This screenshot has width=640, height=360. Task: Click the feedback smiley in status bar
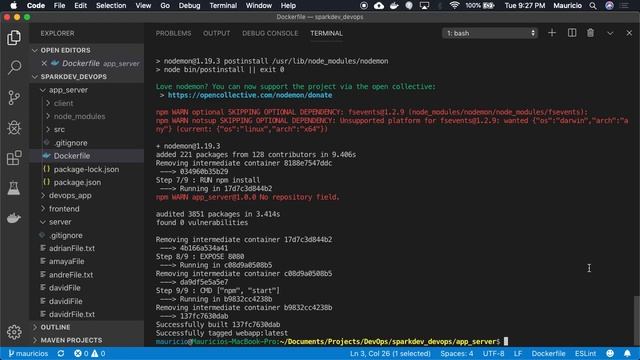point(610,353)
